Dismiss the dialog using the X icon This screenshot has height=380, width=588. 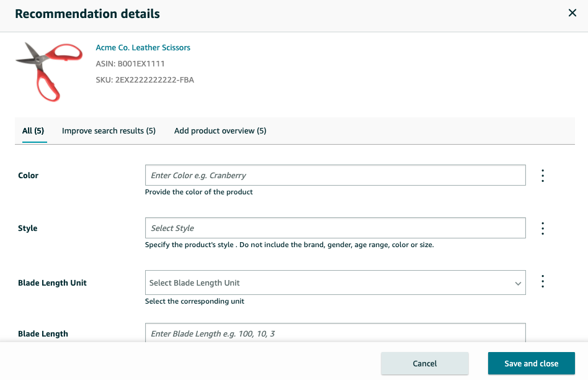pyautogui.click(x=572, y=13)
